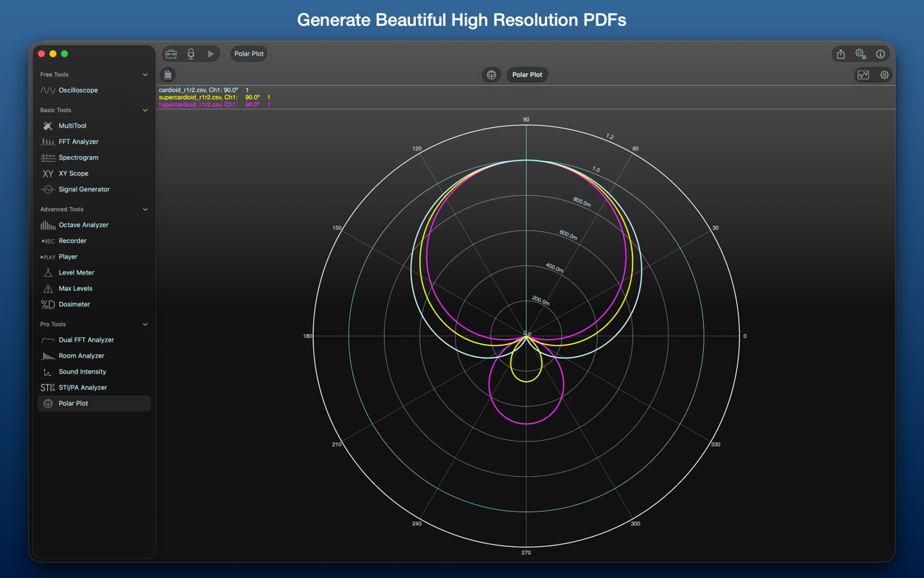924x578 pixels.
Task: Click the centered Polar Plot label button
Action: pos(527,74)
